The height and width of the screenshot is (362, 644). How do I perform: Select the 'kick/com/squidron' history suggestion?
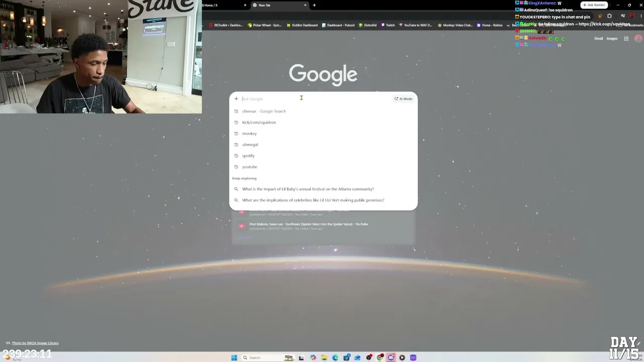pyautogui.click(x=324, y=122)
